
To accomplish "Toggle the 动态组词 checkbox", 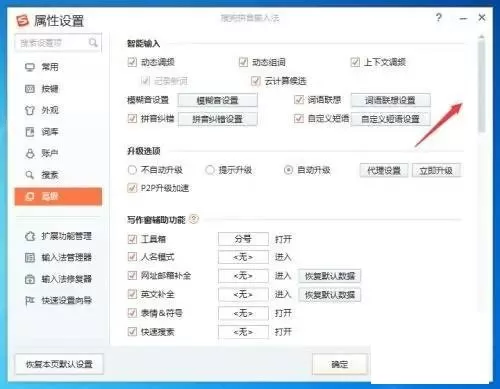I will coord(243,62).
